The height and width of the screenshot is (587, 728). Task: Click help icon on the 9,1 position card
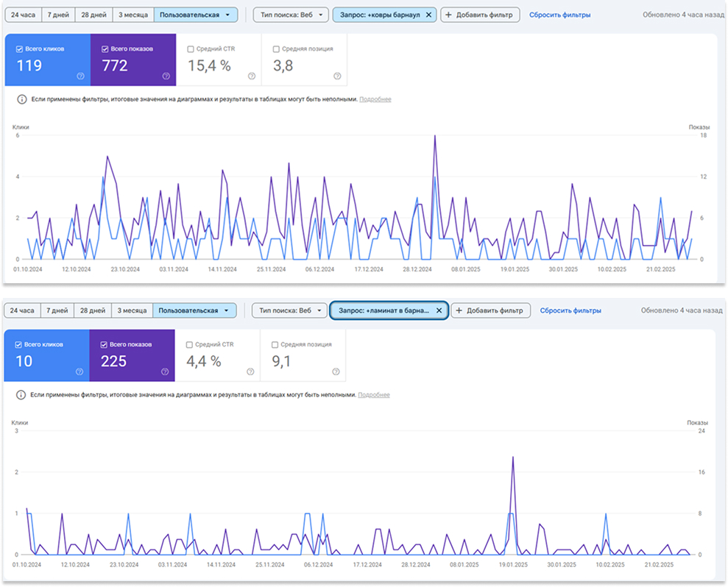(336, 371)
